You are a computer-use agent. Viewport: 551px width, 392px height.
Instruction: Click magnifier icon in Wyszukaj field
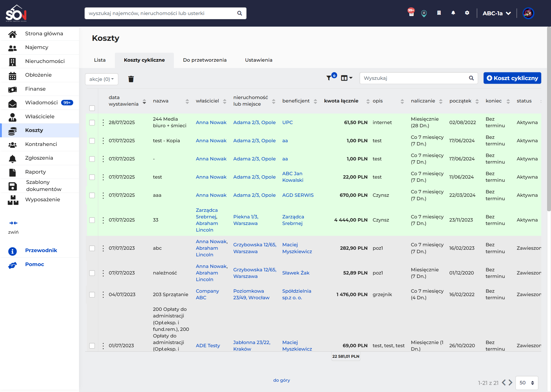pos(471,78)
